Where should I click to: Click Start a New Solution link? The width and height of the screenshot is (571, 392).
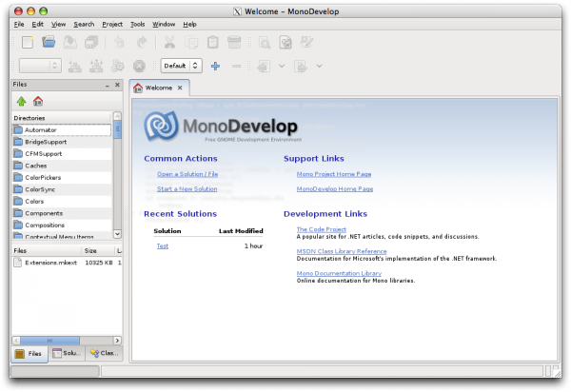pyautogui.click(x=187, y=189)
